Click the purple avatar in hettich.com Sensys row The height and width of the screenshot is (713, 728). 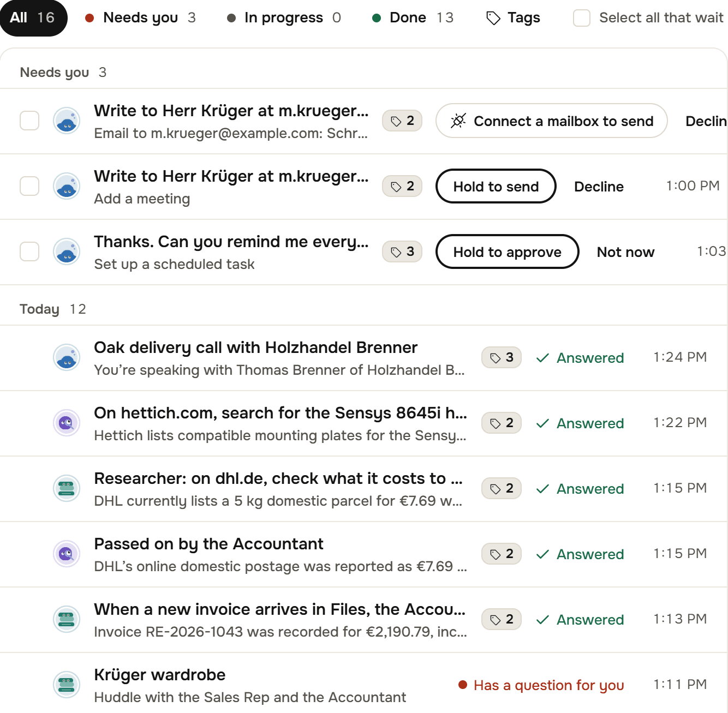pyautogui.click(x=67, y=423)
